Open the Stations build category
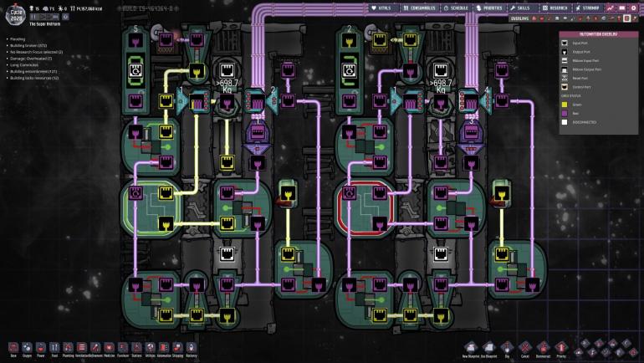The height and width of the screenshot is (363, 644). click(137, 349)
